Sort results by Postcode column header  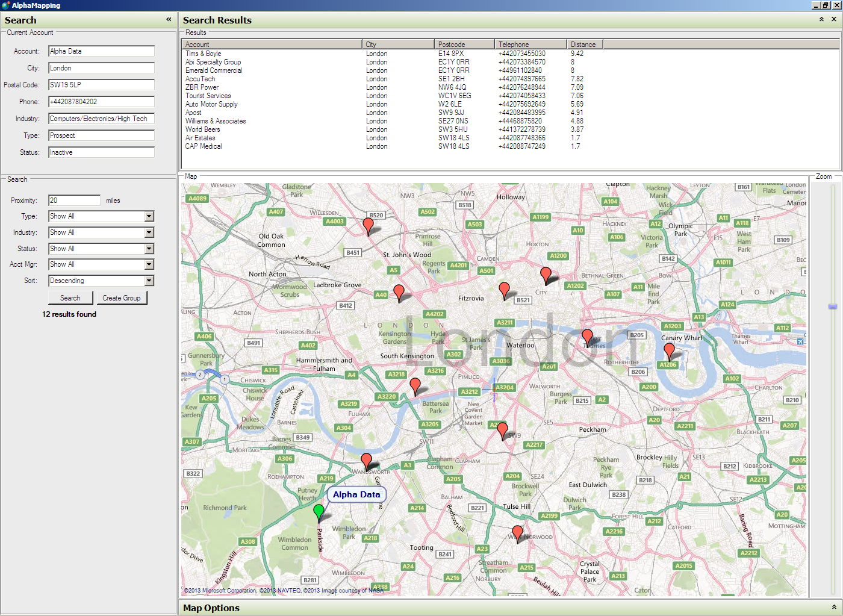464,45
